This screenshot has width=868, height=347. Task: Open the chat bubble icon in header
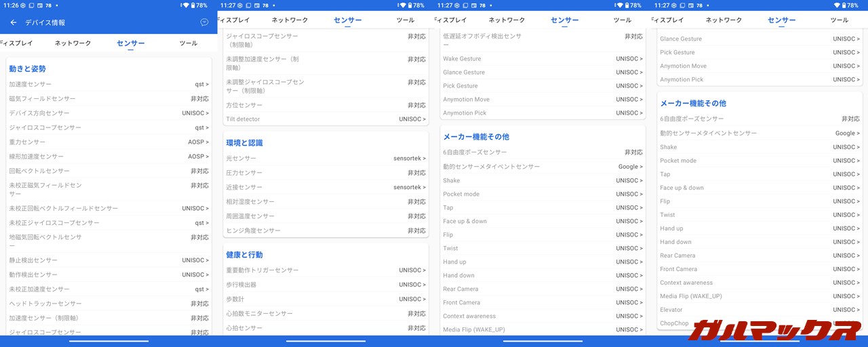[204, 22]
